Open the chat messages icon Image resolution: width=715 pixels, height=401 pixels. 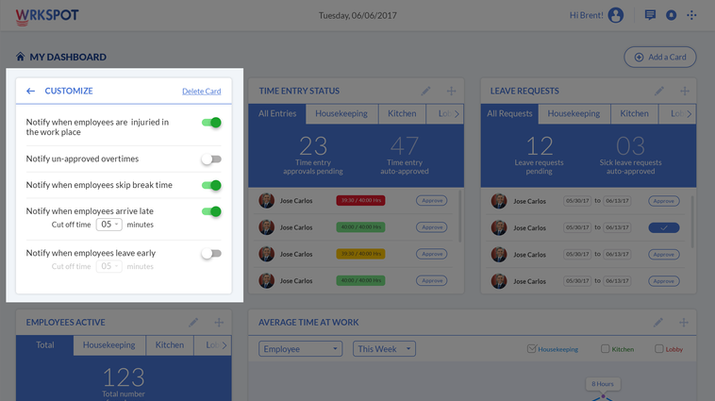pyautogui.click(x=650, y=15)
